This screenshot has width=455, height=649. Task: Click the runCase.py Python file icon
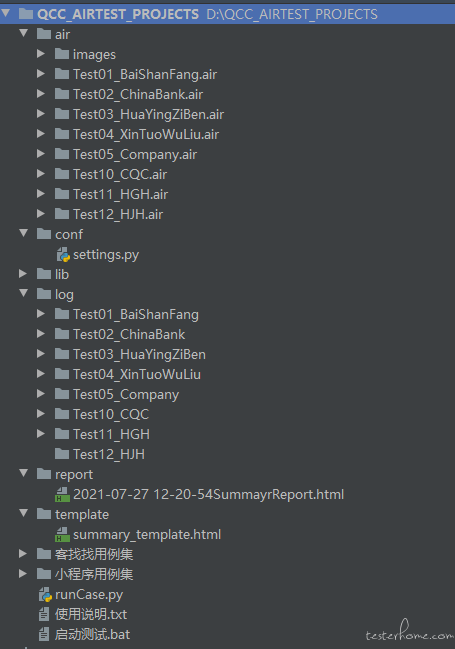pos(45,595)
